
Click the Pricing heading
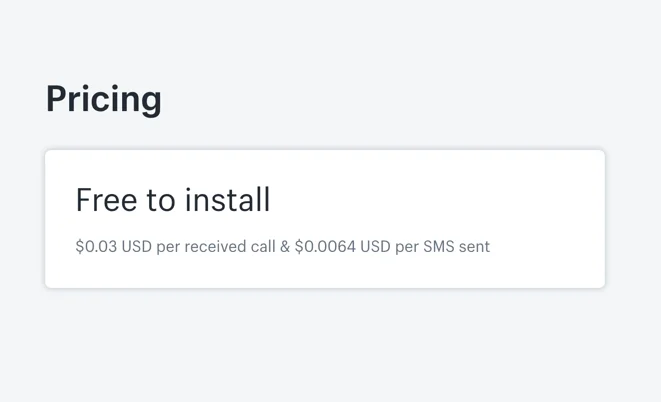103,99
